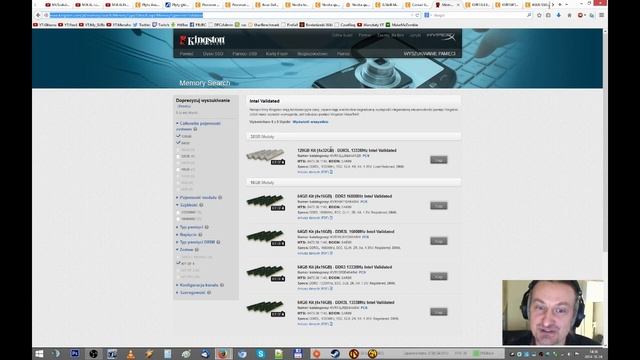Expand the Konfiguracja kanału filter
Screen dimensions: 640x360
tap(199, 285)
